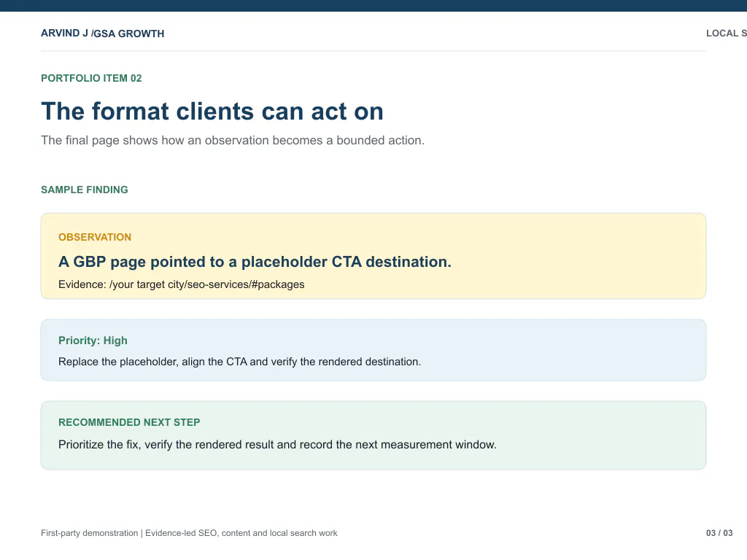Click the 'RECOMMENDED NEXT STEP' label
The height and width of the screenshot is (560, 747).
tap(129, 422)
